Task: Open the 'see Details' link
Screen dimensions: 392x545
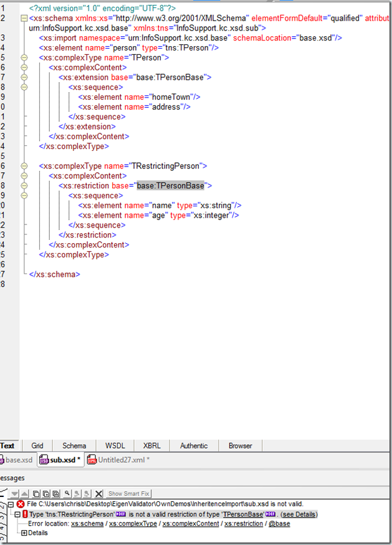Action: [299, 514]
